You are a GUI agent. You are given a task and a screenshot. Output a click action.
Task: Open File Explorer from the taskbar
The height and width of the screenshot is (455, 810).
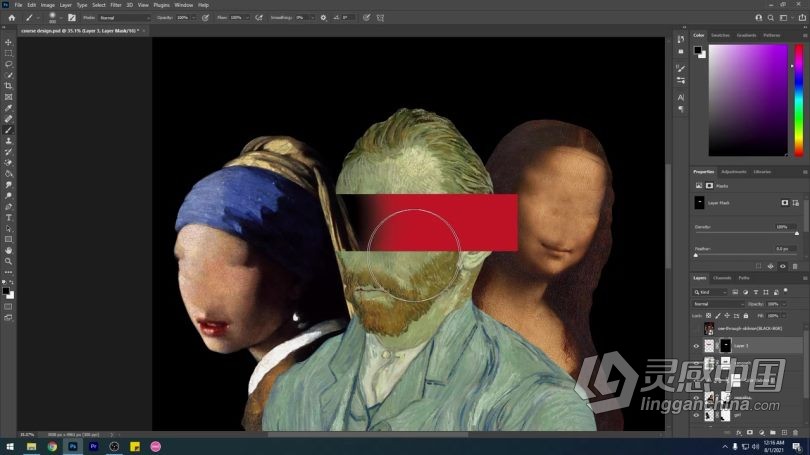tap(32, 446)
